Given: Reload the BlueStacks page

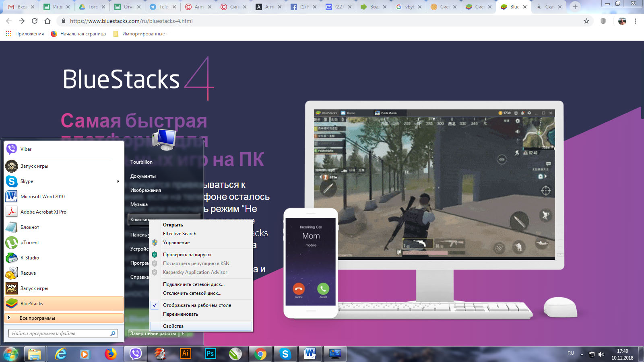Looking at the screenshot, I should coord(35,21).
